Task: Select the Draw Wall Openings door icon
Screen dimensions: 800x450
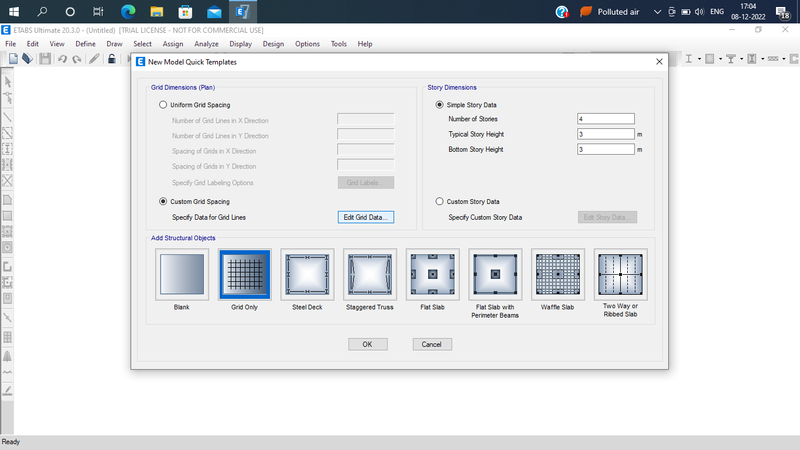Action: pos(8,298)
